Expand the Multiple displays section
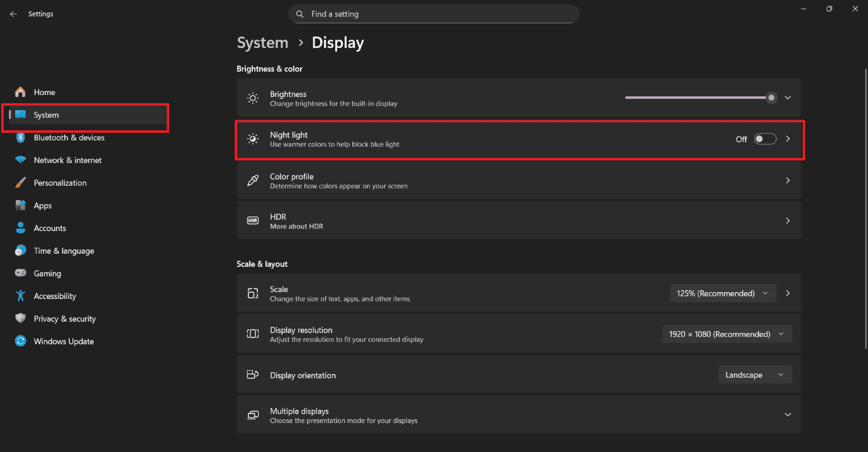868x452 pixels. pyautogui.click(x=787, y=414)
